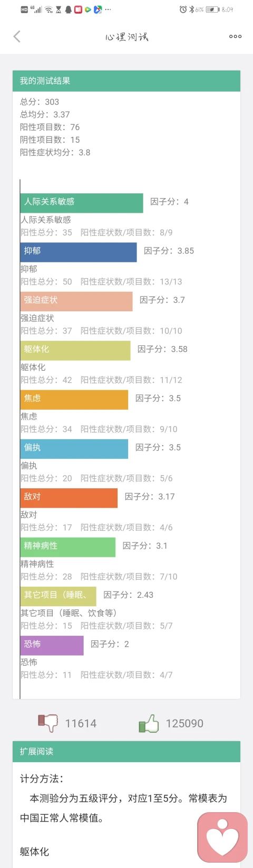Open the floating pink heart icon
Viewport: 253px width, 868px height.
(x=222, y=837)
